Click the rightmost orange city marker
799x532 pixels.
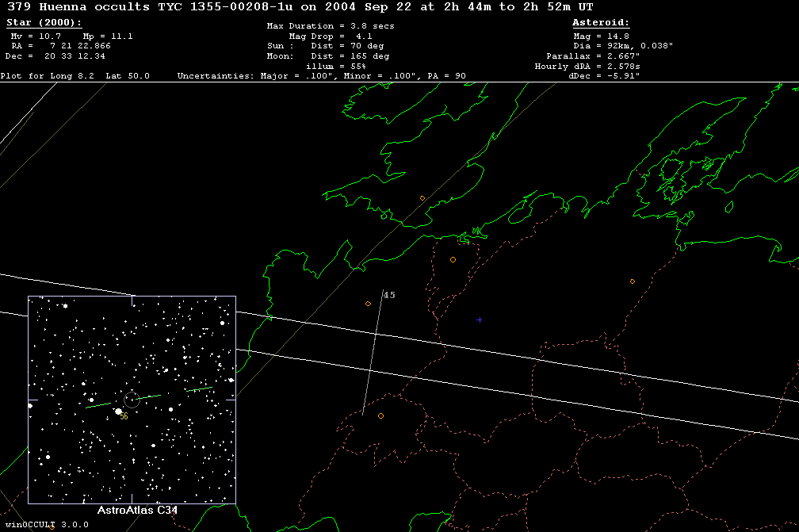pos(633,281)
